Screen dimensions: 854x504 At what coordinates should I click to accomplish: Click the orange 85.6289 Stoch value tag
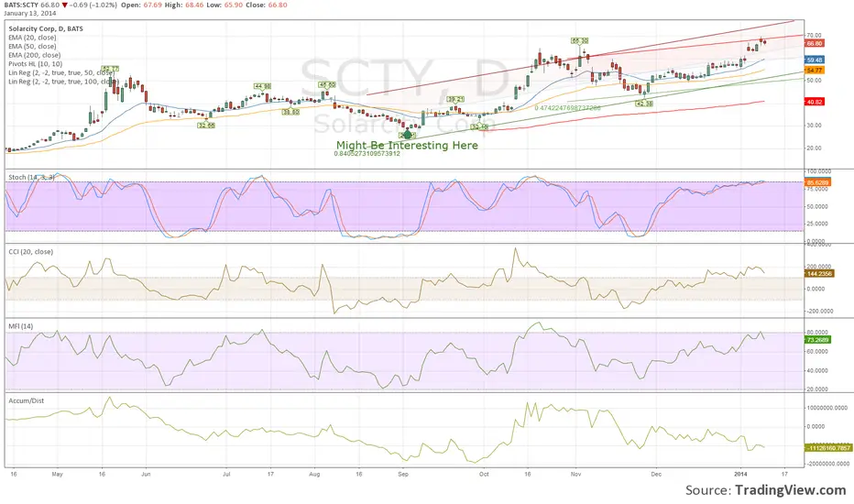click(817, 182)
